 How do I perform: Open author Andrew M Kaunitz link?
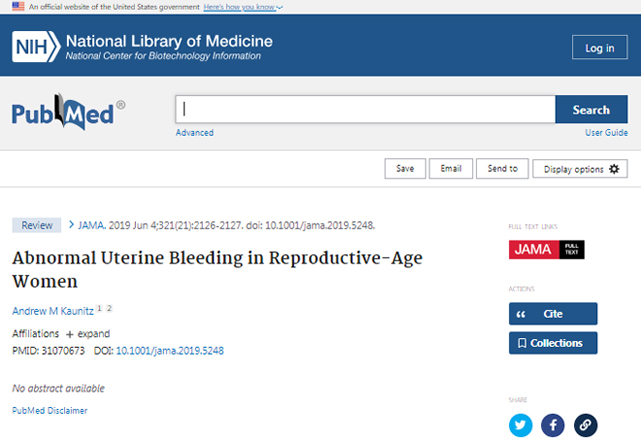(x=53, y=311)
